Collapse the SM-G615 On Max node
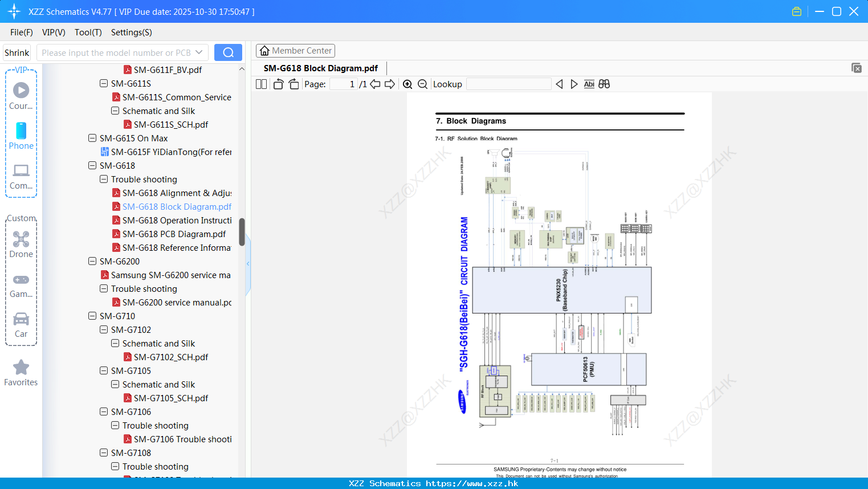The image size is (868, 489). click(x=92, y=138)
